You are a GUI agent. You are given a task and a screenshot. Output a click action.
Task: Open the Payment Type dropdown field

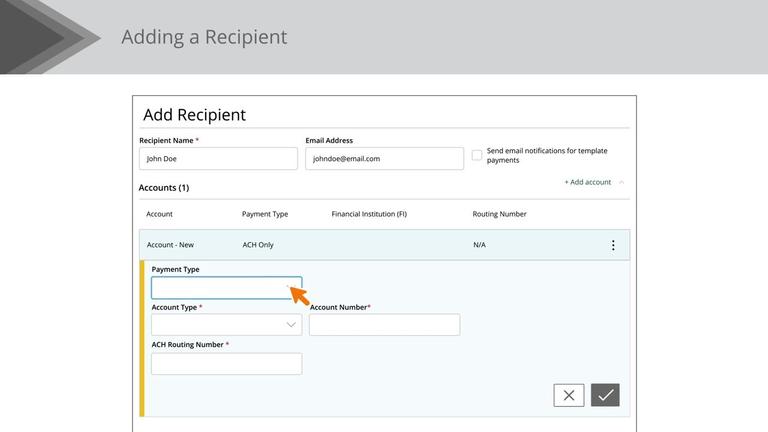point(226,288)
